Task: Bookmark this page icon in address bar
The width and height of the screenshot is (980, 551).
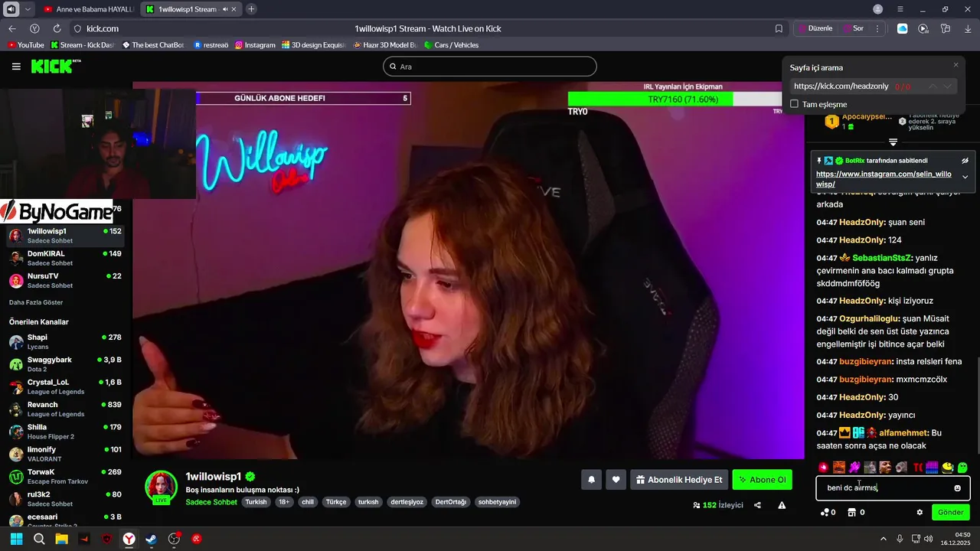Action: (x=779, y=28)
